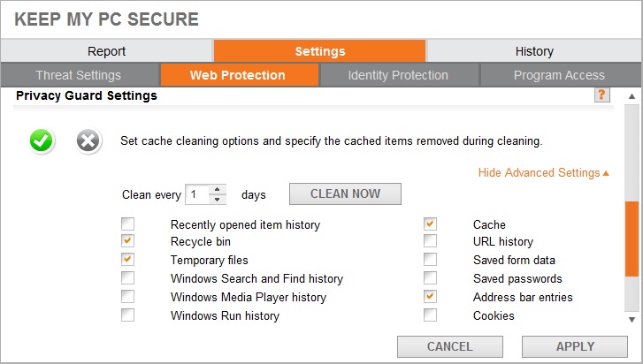Click the APPLY button

(575, 346)
